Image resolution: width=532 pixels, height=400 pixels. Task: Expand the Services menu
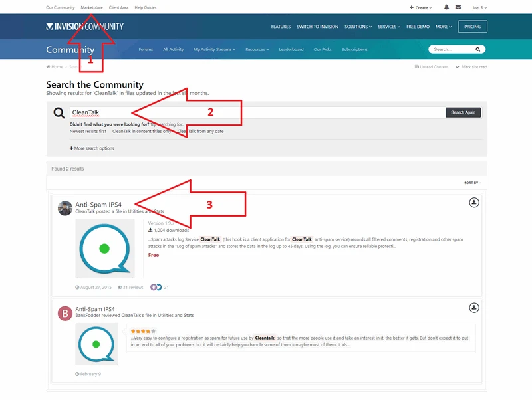pyautogui.click(x=389, y=27)
